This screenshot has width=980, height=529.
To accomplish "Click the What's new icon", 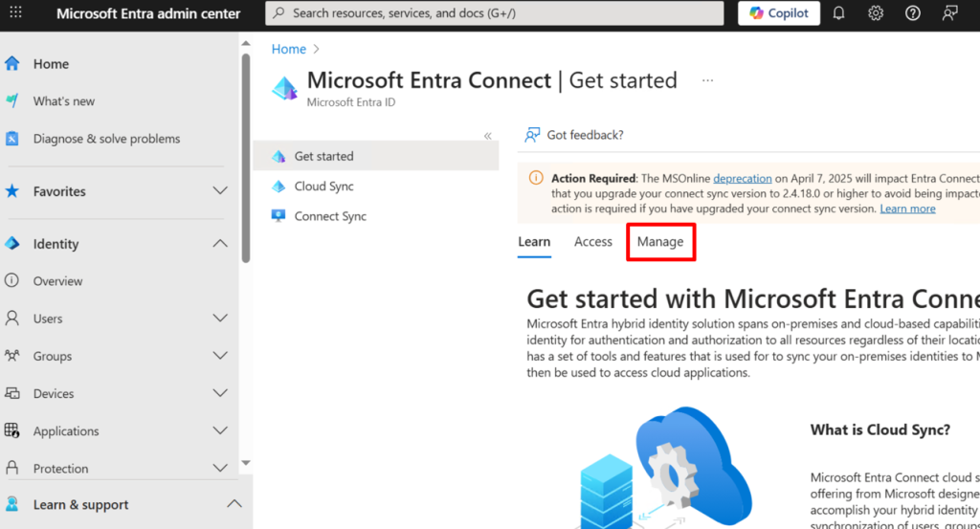I will coord(12,100).
